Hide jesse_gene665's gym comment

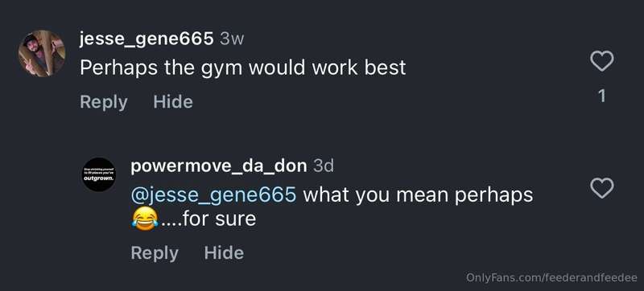point(173,101)
